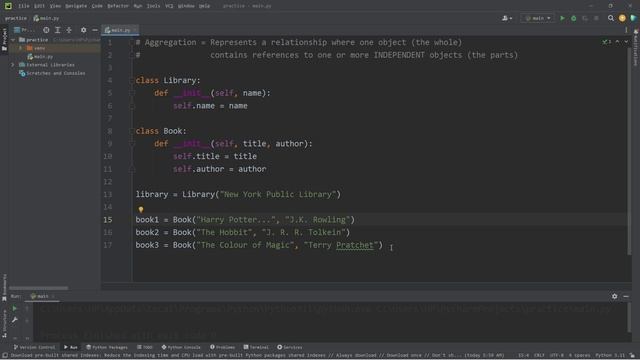Screen dimensions: 640x360
Task: Open the Navigate menu
Action: [x=76, y=6]
